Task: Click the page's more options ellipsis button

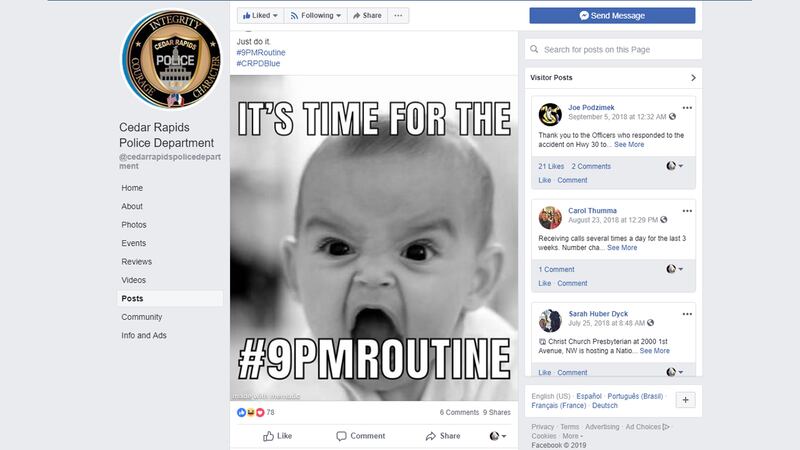Action: point(399,16)
